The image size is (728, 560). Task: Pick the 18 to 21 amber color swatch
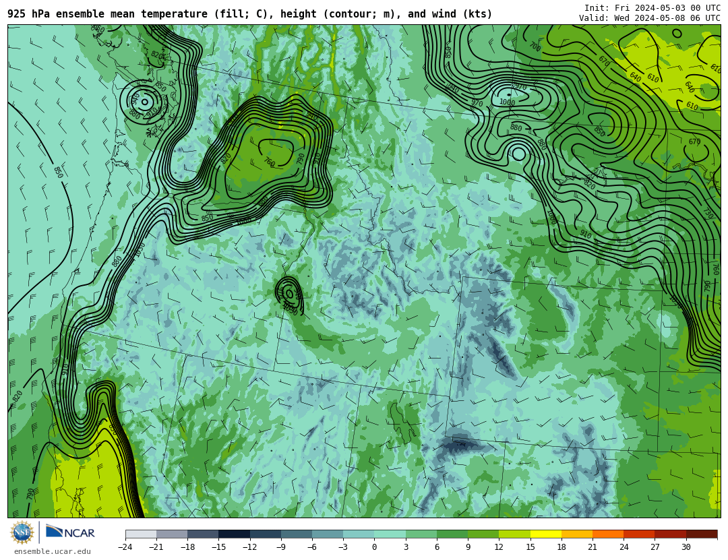576,534
